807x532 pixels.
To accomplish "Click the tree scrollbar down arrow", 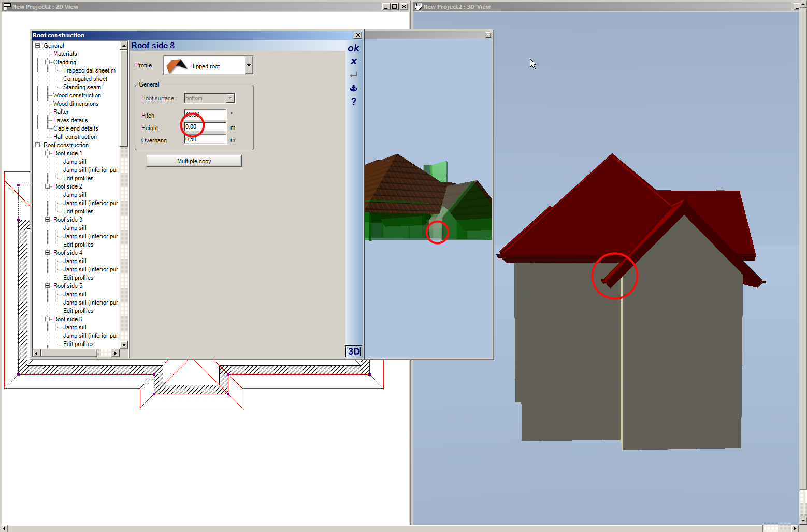I will click(x=124, y=344).
